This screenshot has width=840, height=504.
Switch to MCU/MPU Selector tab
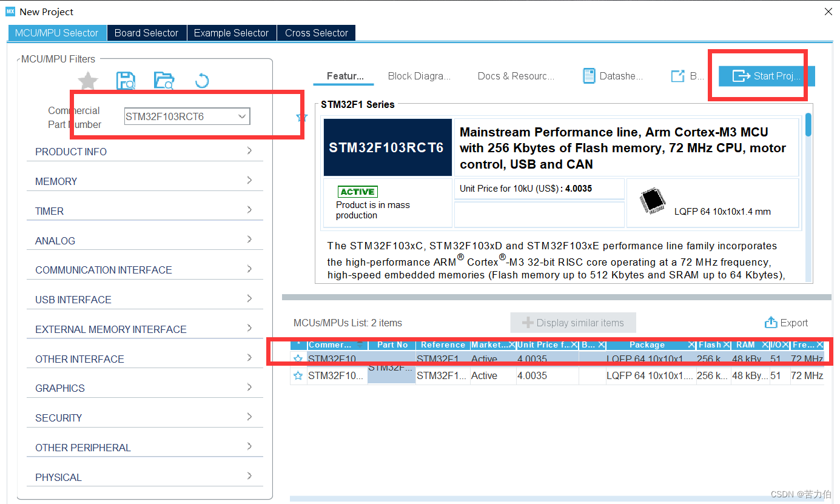click(57, 33)
